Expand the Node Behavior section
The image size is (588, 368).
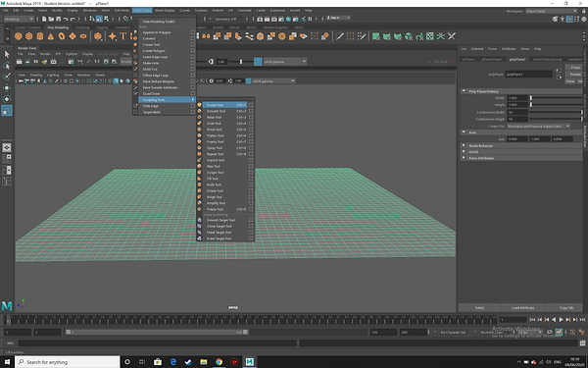pyautogui.click(x=464, y=145)
